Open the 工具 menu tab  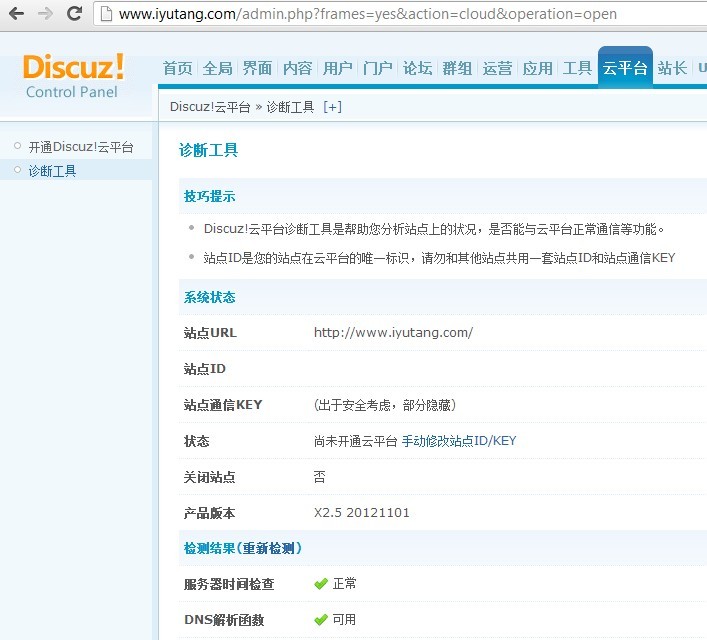[577, 69]
